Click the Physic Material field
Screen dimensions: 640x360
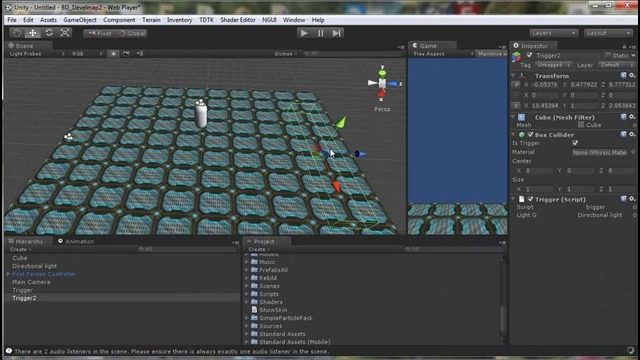[x=600, y=152]
